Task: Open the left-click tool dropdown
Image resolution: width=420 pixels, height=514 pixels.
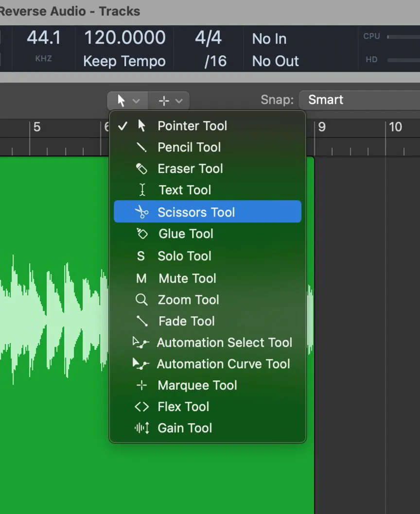Action: pos(126,101)
